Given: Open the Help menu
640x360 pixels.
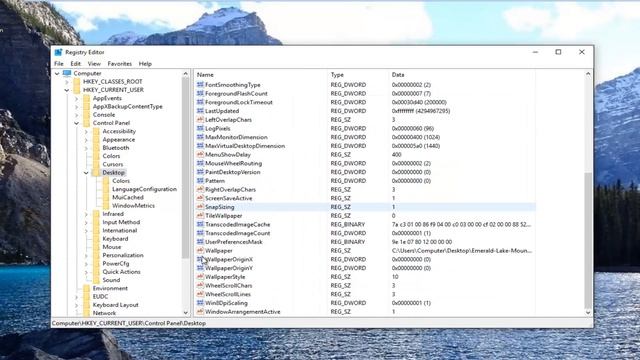Looking at the screenshot, I should (145, 64).
